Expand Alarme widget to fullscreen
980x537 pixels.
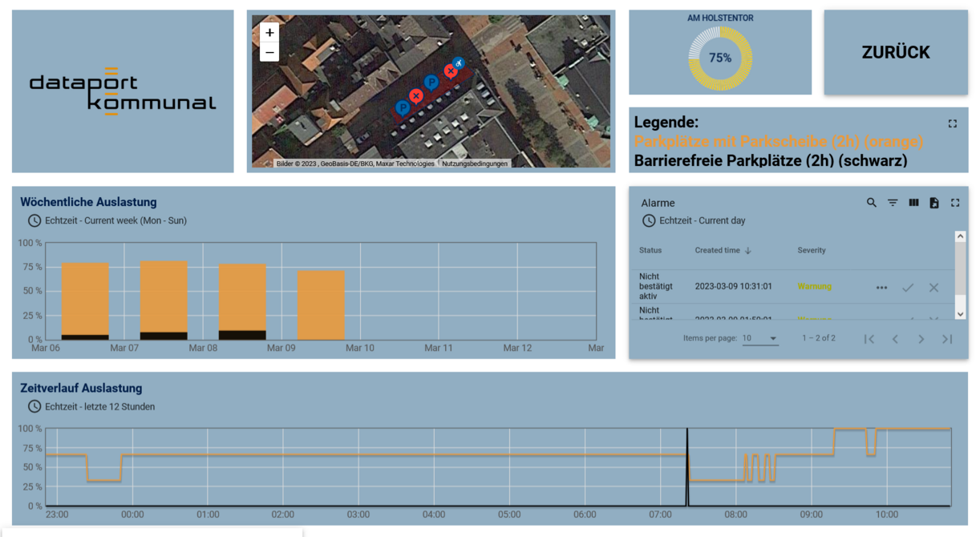pyautogui.click(x=955, y=203)
